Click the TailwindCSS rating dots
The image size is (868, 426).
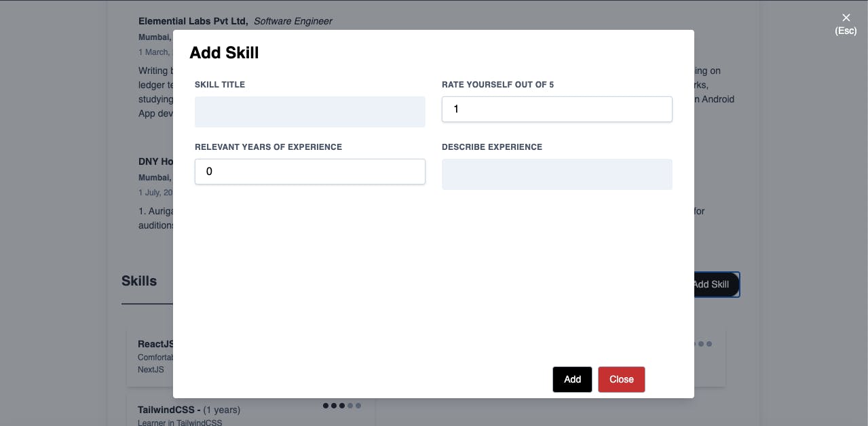(x=342, y=406)
